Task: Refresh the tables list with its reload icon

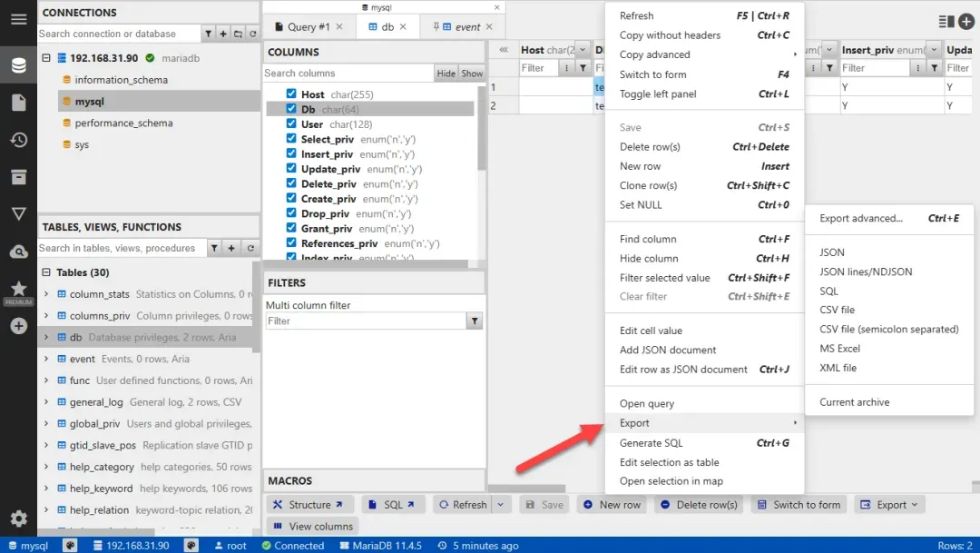Action: pyautogui.click(x=251, y=248)
